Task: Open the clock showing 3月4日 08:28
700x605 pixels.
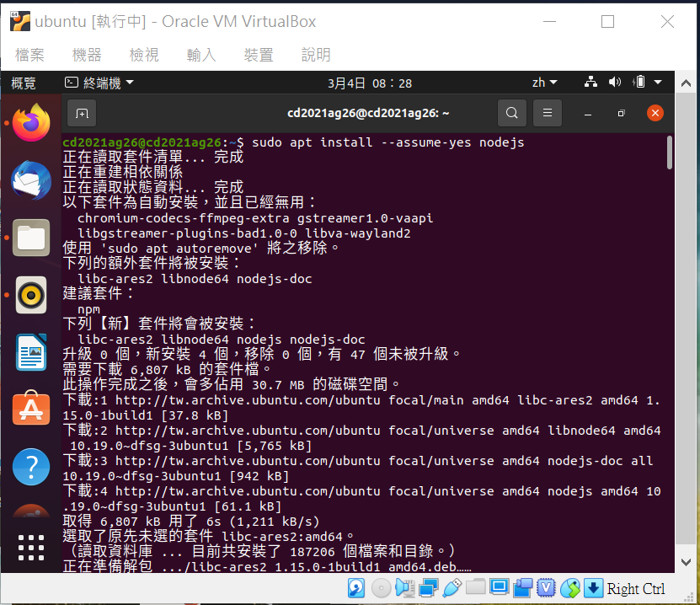Action: pos(370,83)
